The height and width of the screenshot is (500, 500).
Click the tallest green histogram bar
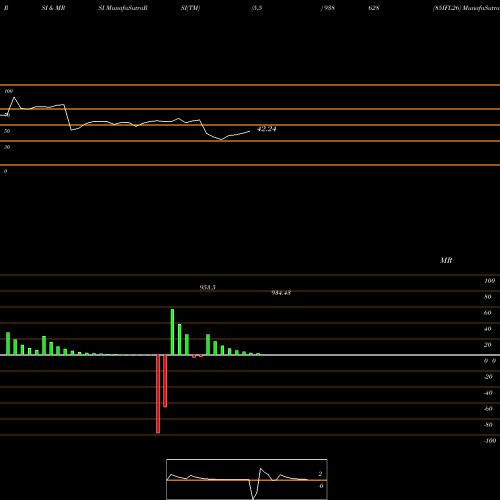point(172,332)
